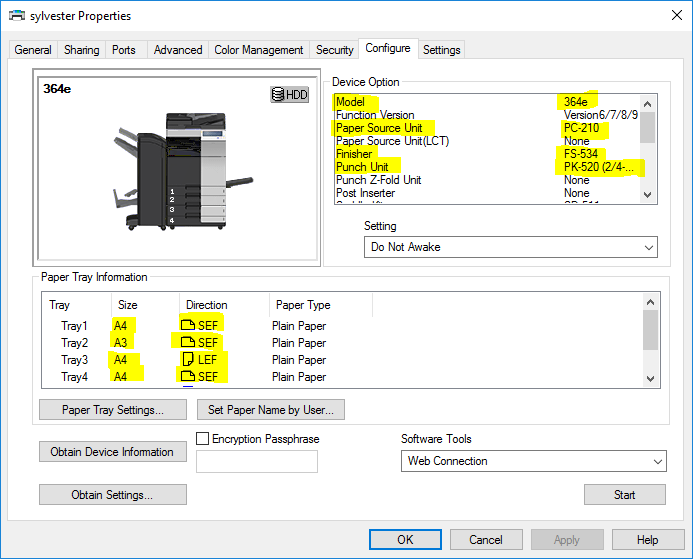Click the Paper Tray list scrollbar thumb
Screen dimensions: 693x559
[651, 330]
